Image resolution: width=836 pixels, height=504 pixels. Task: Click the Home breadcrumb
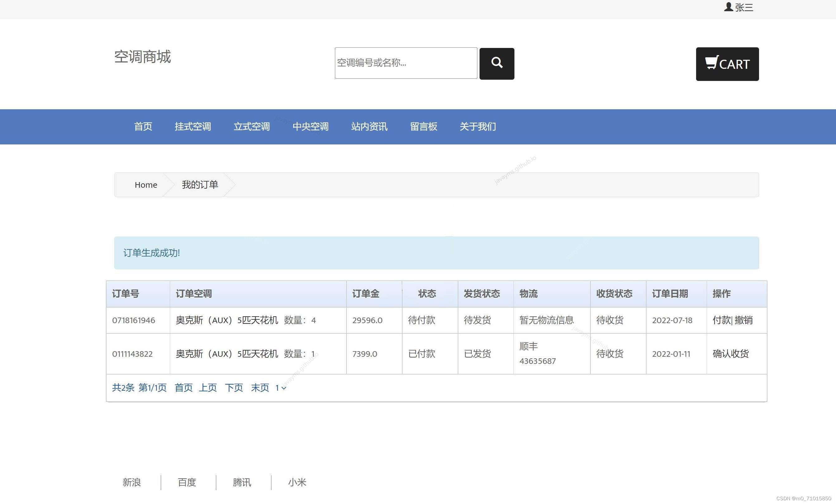pos(146,185)
